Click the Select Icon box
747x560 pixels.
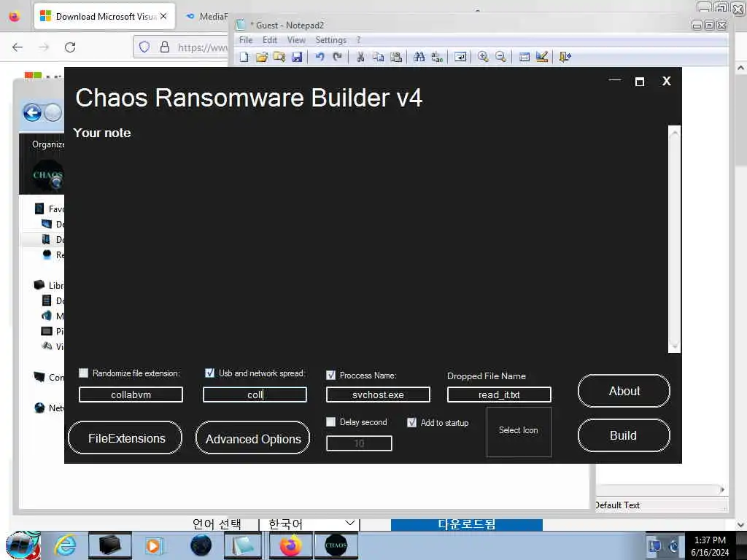point(519,432)
